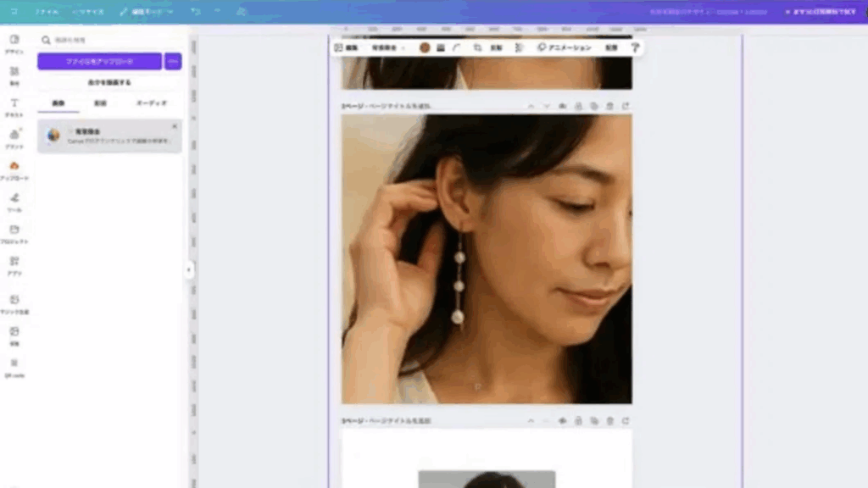Open the Brand panel in the sidebar
868x488 pixels.
[x=14, y=138]
